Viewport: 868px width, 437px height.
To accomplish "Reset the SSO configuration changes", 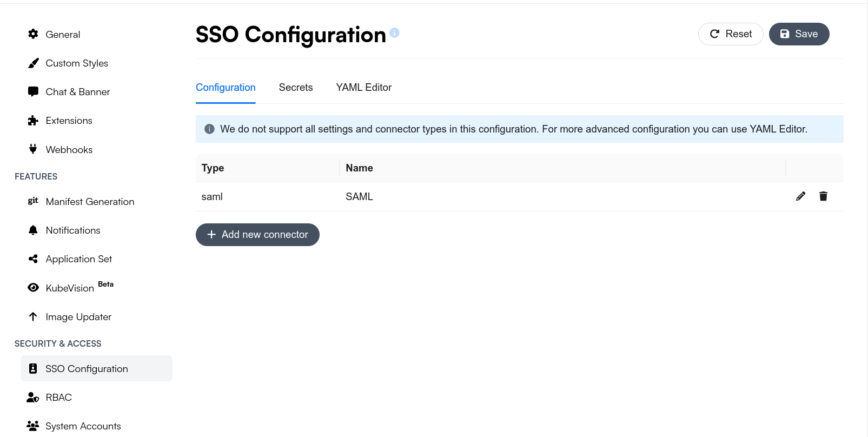I will click(731, 34).
